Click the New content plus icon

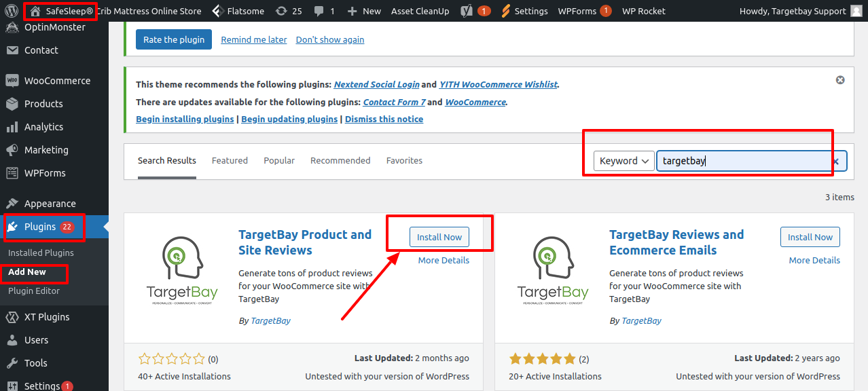[x=352, y=11]
